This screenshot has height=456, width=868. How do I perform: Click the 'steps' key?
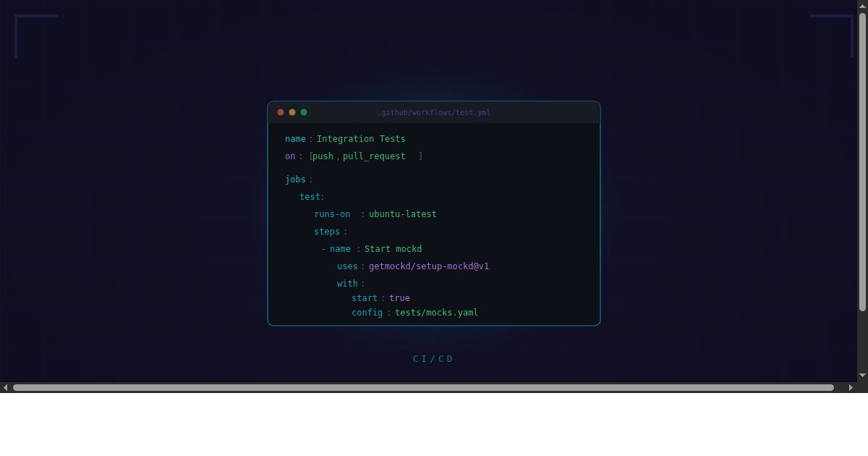point(327,232)
